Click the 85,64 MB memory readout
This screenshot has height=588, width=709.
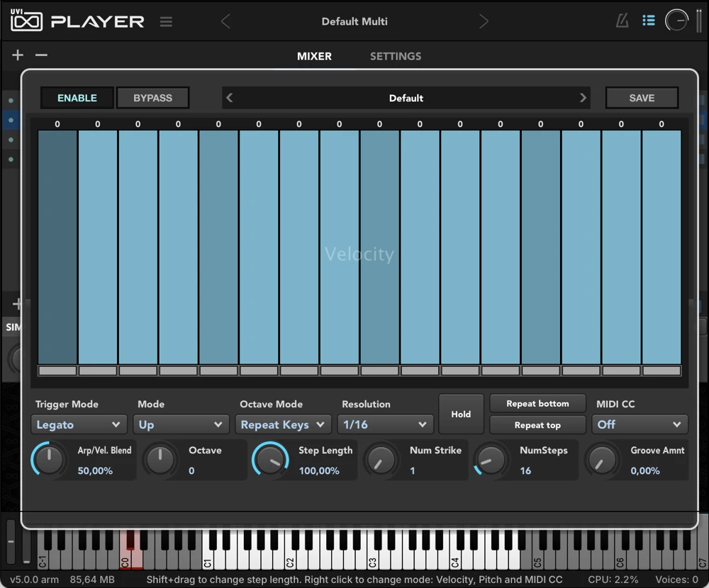(x=92, y=579)
